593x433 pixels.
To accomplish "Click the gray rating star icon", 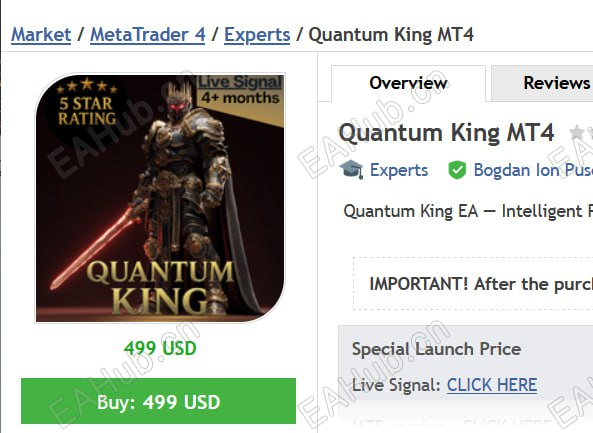I will click(x=577, y=133).
